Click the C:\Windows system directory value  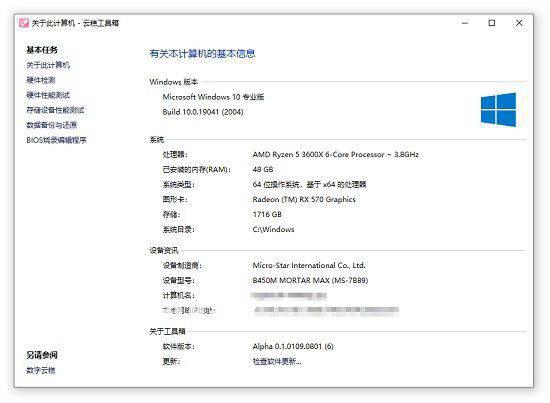273,229
